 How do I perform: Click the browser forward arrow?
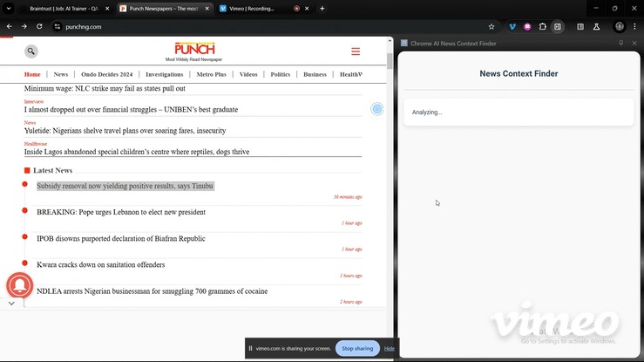click(x=24, y=27)
